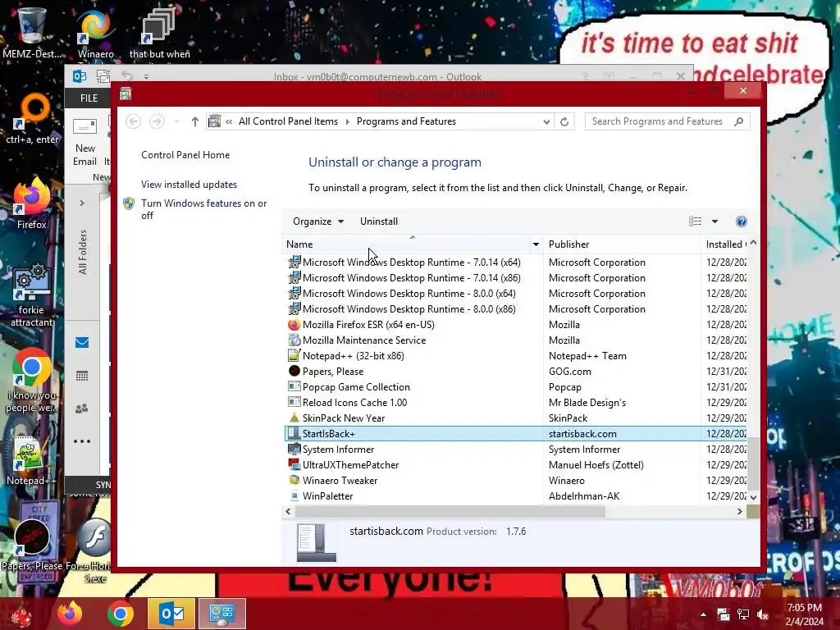
Task: Open the Recycle Bin desktop icon
Action: (x=31, y=33)
